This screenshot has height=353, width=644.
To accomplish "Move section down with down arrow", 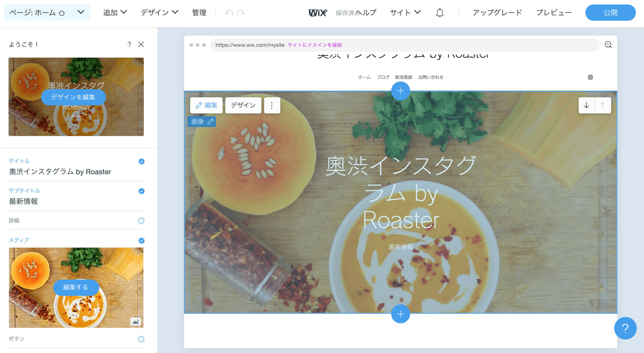I will [x=586, y=105].
